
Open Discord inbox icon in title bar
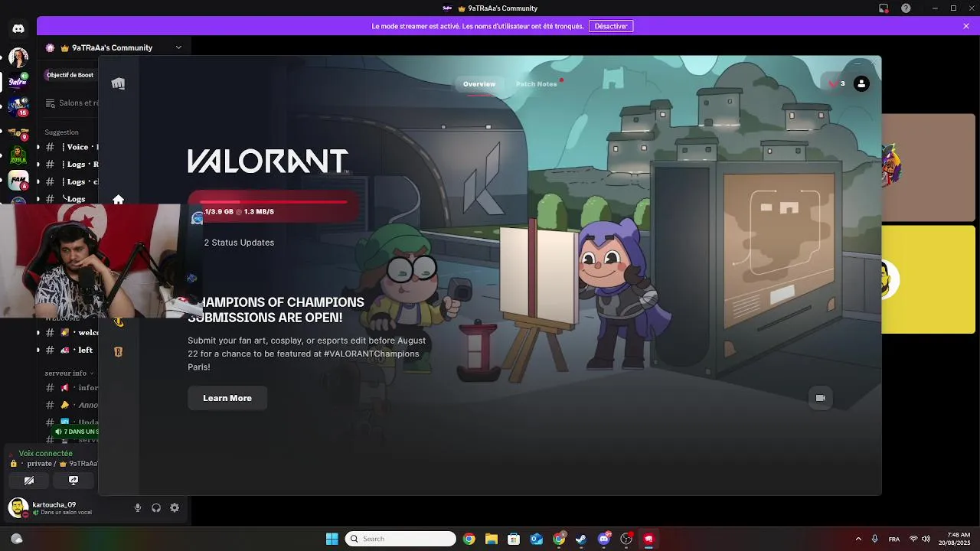coord(884,8)
